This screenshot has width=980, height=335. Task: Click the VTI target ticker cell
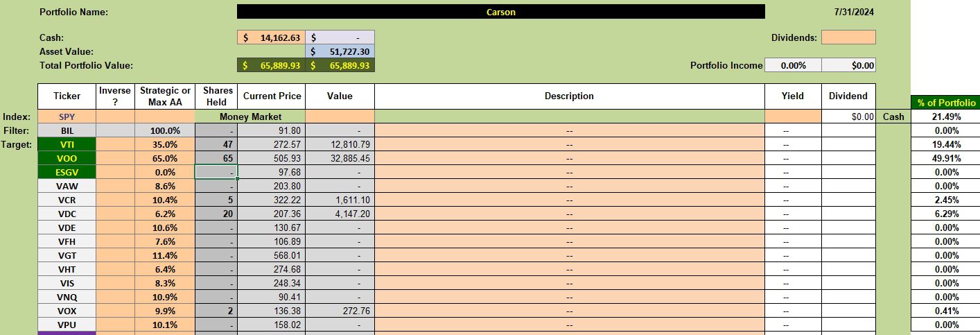[67, 144]
